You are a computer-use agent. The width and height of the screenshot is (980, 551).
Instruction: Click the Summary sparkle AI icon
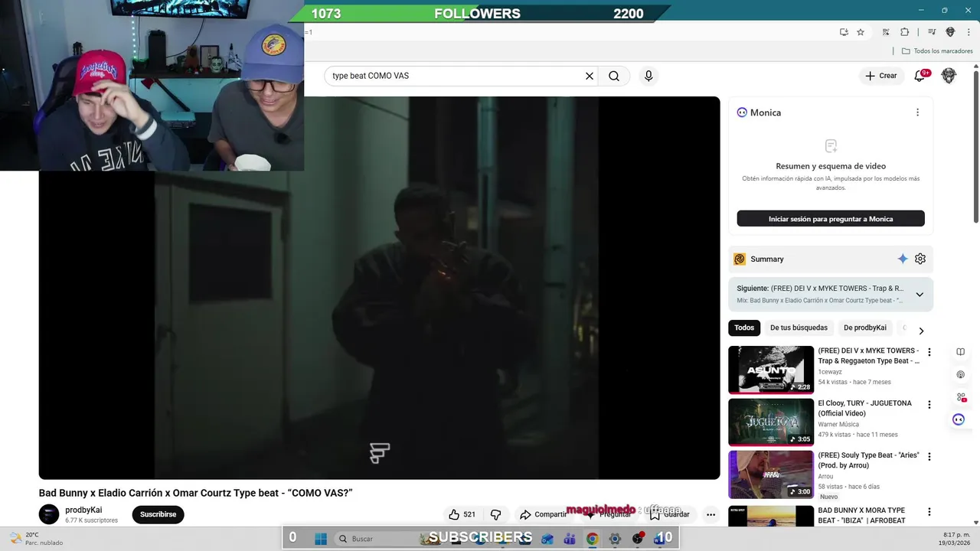pyautogui.click(x=903, y=259)
